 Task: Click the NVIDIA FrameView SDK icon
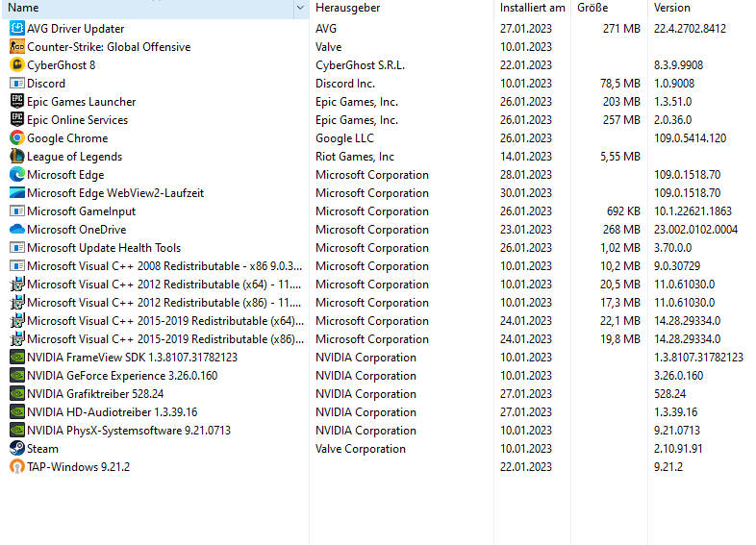[x=17, y=358]
